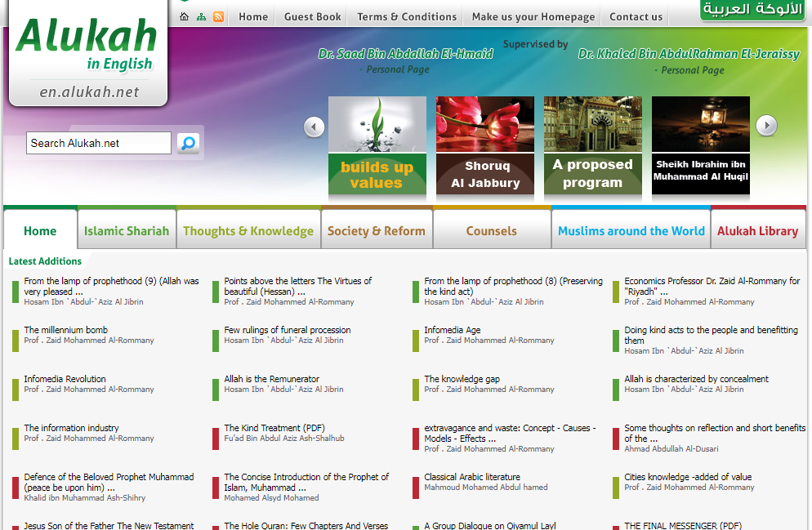Click into the Search Alukah.net field

(99, 143)
